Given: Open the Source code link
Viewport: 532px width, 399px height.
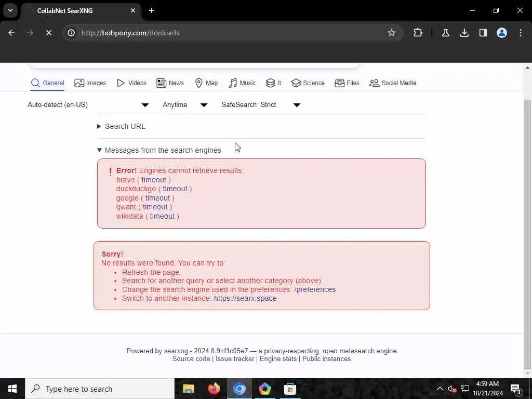Looking at the screenshot, I should coord(191,358).
